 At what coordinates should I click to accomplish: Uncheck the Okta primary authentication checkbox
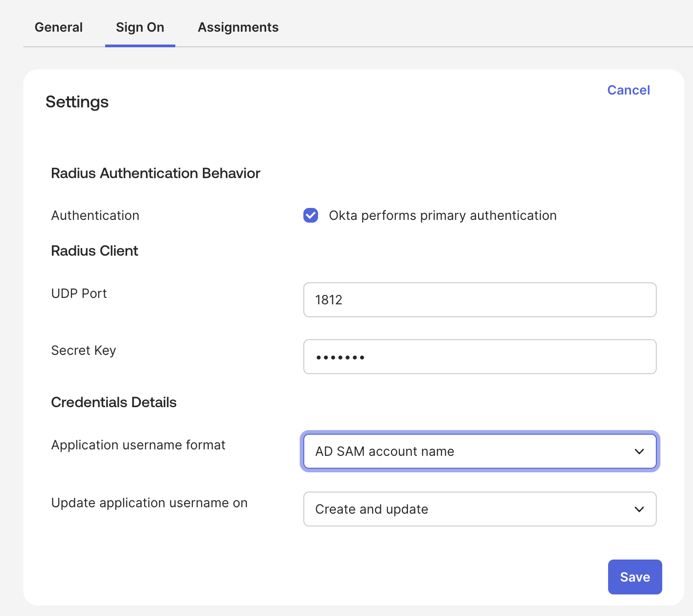pyautogui.click(x=311, y=215)
